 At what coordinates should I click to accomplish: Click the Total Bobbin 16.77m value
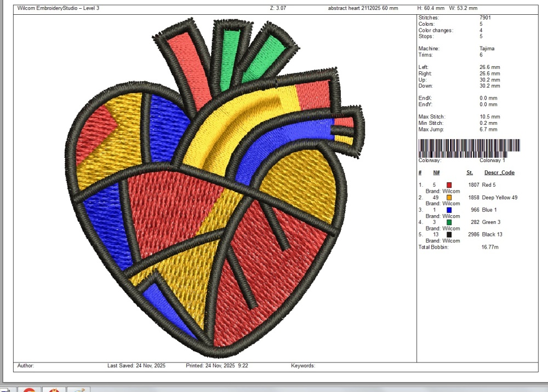pyautogui.click(x=489, y=247)
